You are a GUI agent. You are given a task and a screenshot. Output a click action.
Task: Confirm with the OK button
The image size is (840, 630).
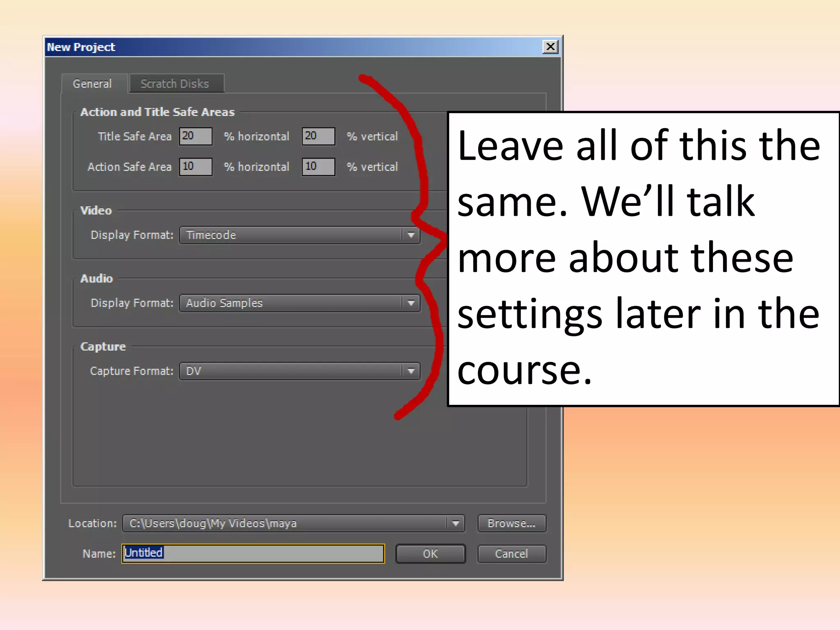coord(430,554)
